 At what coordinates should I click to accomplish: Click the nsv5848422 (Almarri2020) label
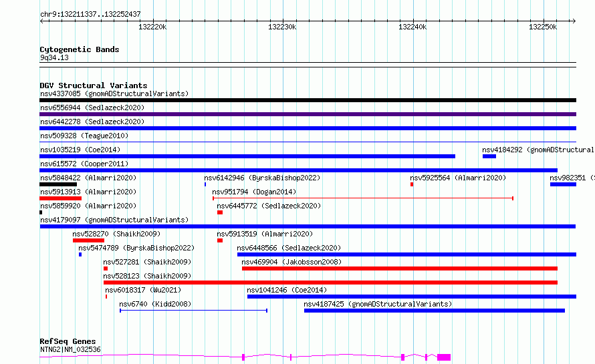tap(88, 178)
